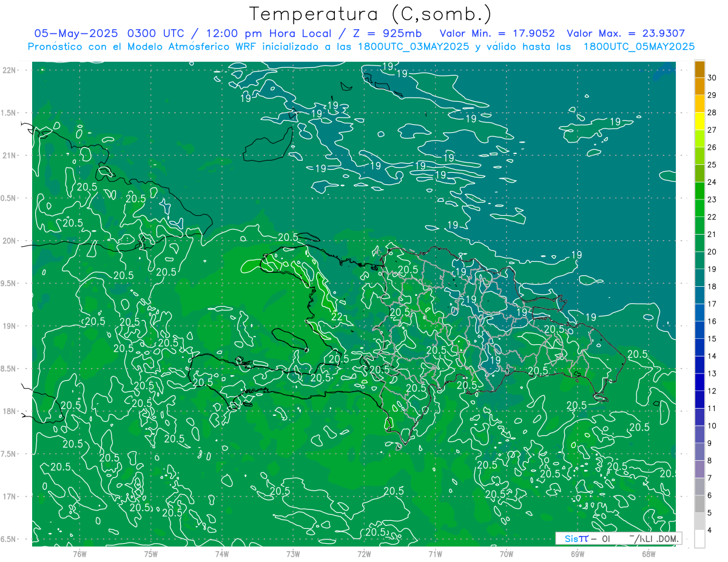Pick the gray swatch between 5 and 6
Viewport: 728px width, 562px height.
[700, 504]
